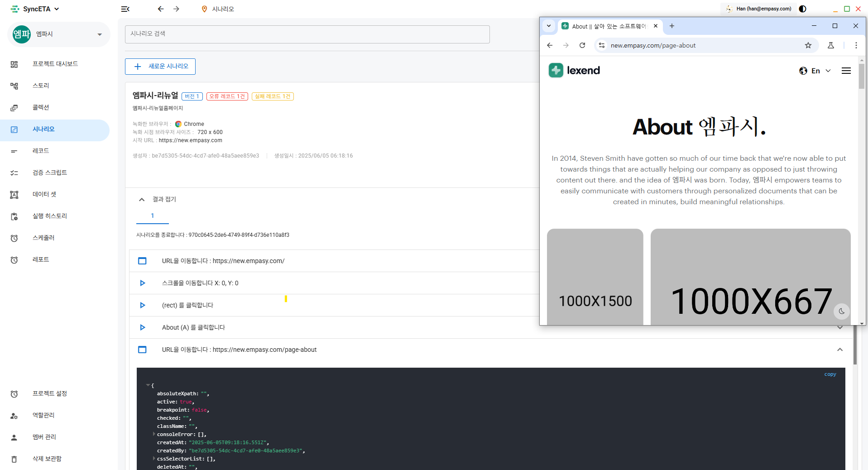Image resolution: width=868 pixels, height=470 pixels.
Task: Click Chrome back button
Action: point(550,45)
